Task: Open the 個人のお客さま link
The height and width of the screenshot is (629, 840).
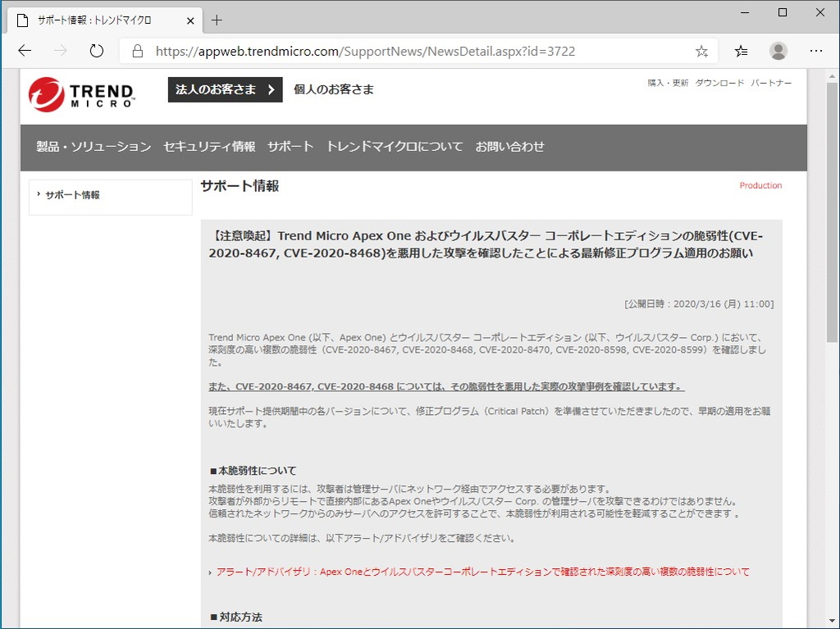Action: click(x=331, y=89)
